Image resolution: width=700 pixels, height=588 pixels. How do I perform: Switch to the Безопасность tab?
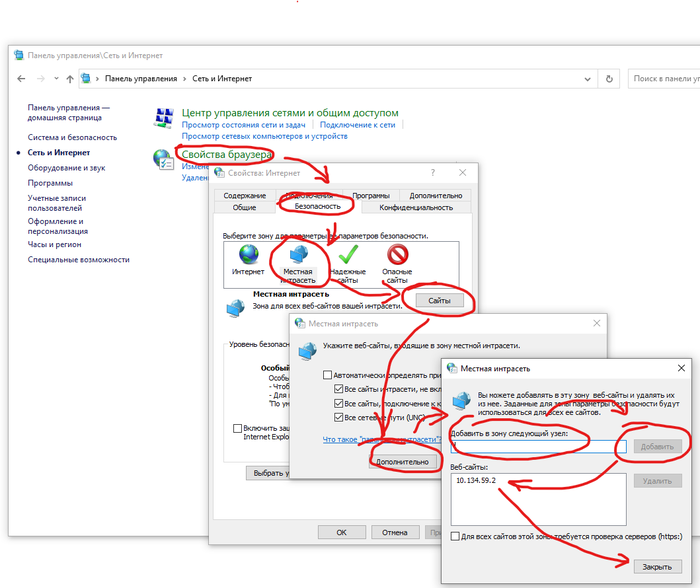pyautogui.click(x=317, y=207)
